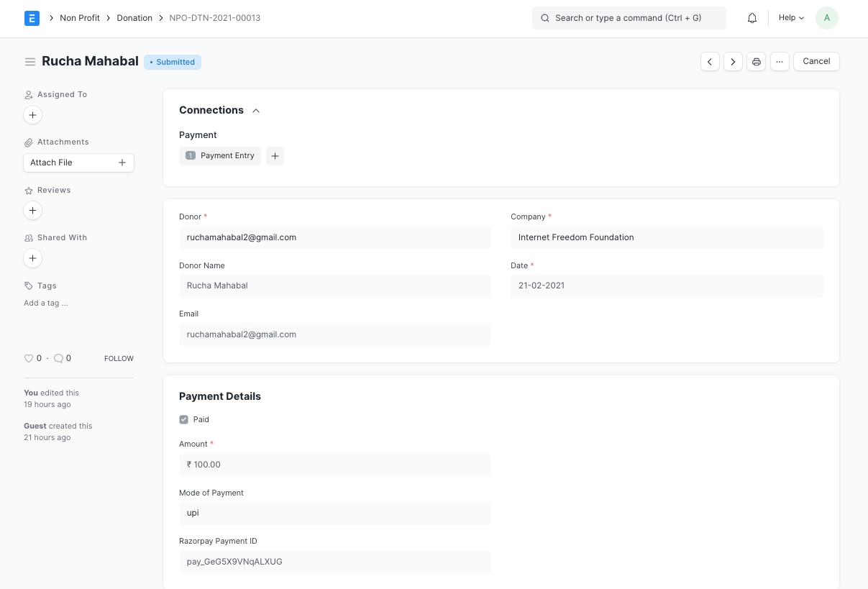The image size is (868, 589).
Task: Print this donation document
Action: point(756,62)
